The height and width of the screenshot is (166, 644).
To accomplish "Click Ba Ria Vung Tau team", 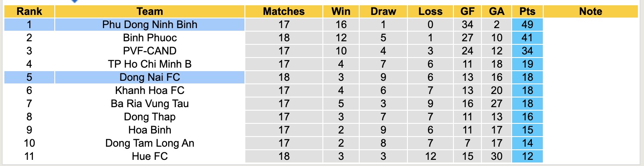I will point(150,104).
